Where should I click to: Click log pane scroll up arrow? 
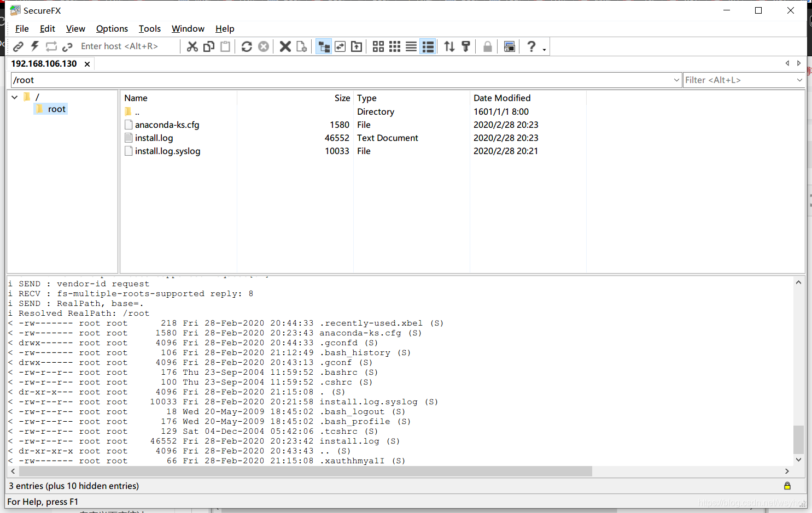tap(799, 282)
